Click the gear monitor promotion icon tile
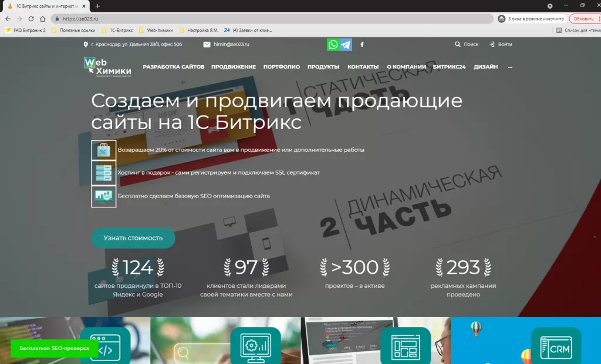The width and height of the screenshot is (601, 364). (x=255, y=347)
